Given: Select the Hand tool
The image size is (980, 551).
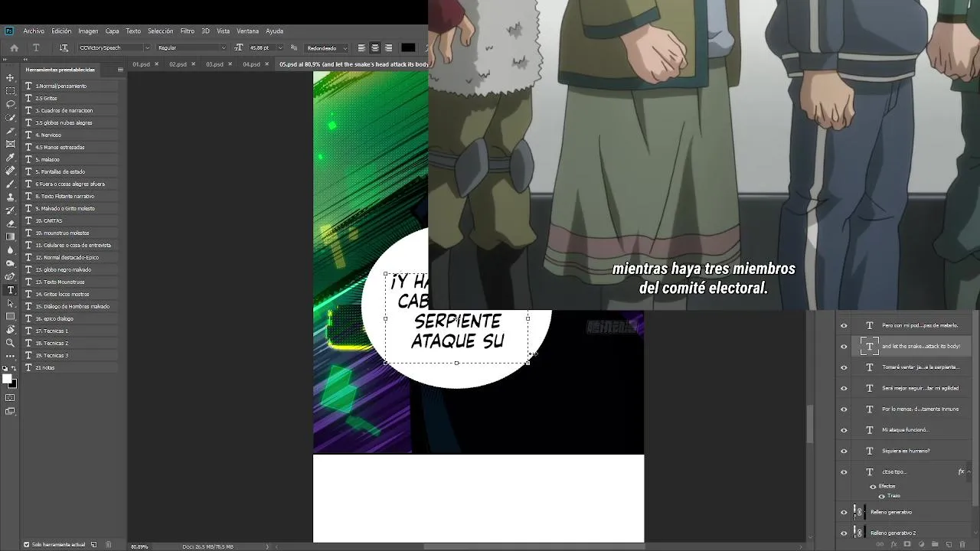Looking at the screenshot, I should pyautogui.click(x=10, y=330).
